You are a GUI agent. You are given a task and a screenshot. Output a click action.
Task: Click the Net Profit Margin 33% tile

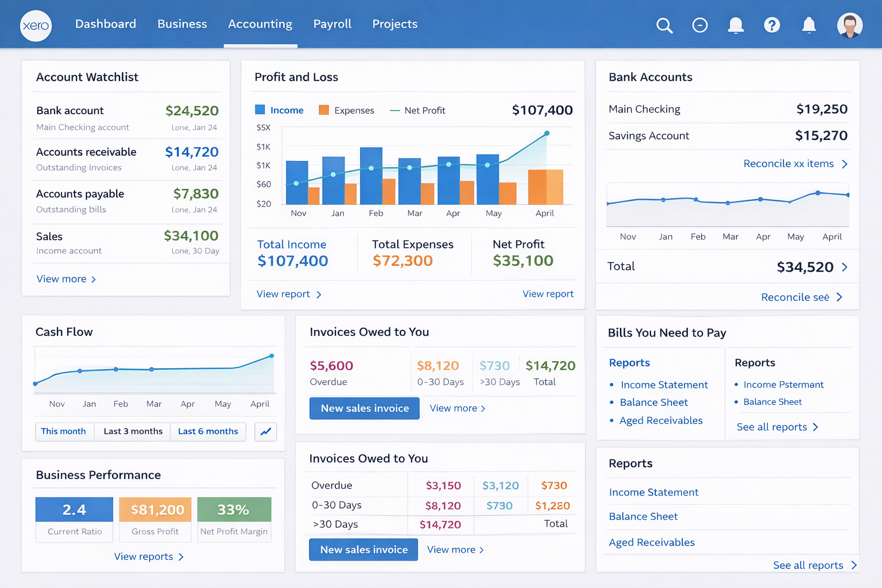click(x=234, y=510)
